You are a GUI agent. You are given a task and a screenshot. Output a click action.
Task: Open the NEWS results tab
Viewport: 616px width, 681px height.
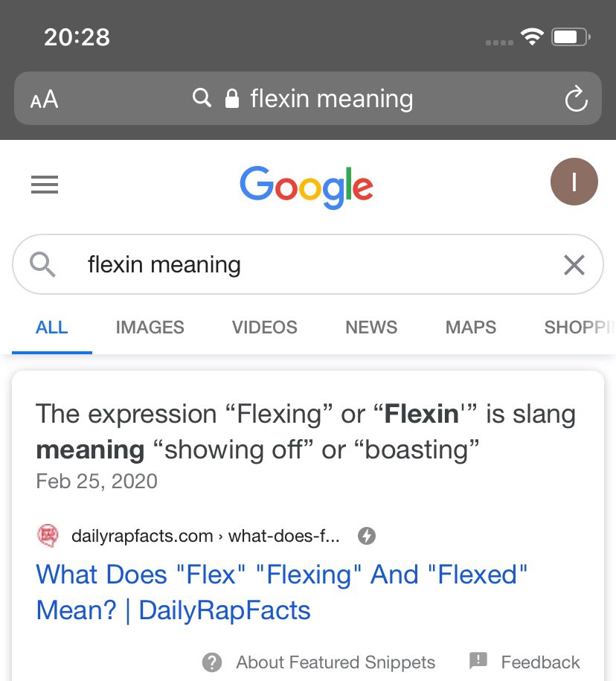pyautogui.click(x=371, y=327)
